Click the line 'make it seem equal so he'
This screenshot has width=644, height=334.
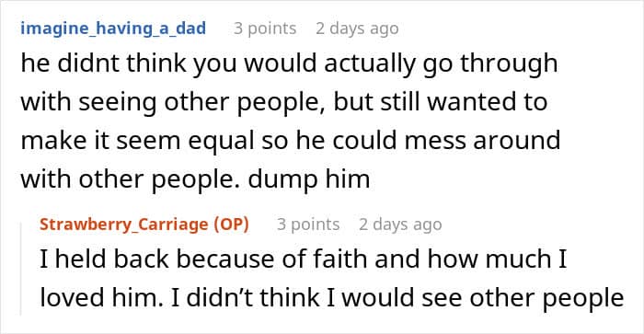pos(291,141)
